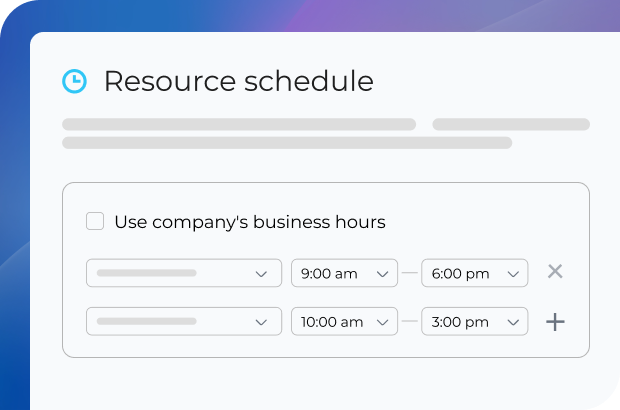Image resolution: width=620 pixels, height=410 pixels.
Task: Click the short gray placeholder bar at top right
Action: coord(510,125)
